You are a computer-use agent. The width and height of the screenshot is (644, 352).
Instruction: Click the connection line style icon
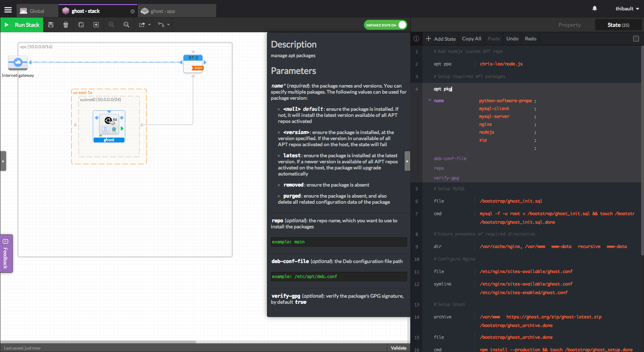[x=161, y=25]
